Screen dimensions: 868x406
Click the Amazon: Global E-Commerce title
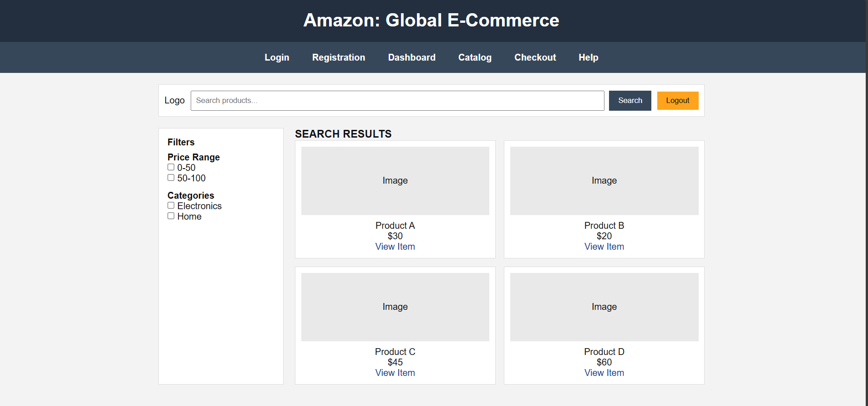click(x=431, y=20)
